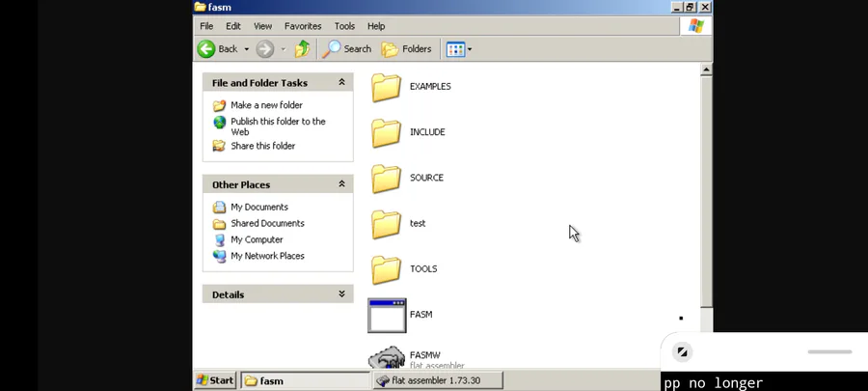
Task: Click the Forward arrow icon
Action: pyautogui.click(x=264, y=48)
